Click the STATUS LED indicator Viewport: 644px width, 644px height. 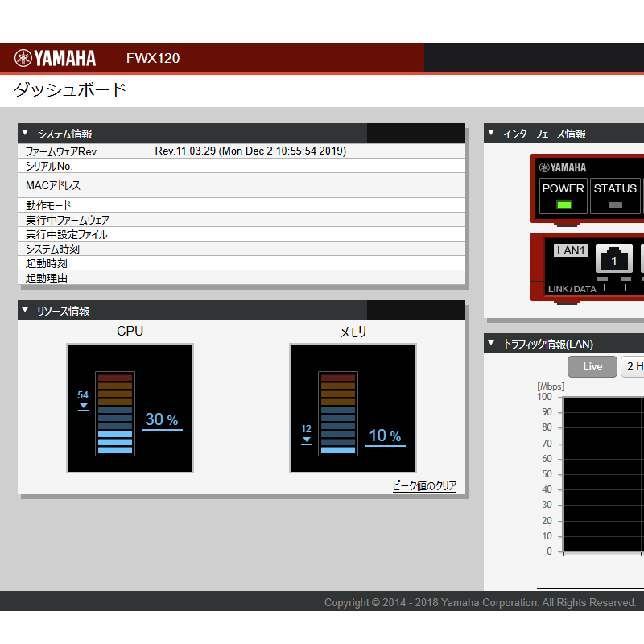(x=615, y=204)
